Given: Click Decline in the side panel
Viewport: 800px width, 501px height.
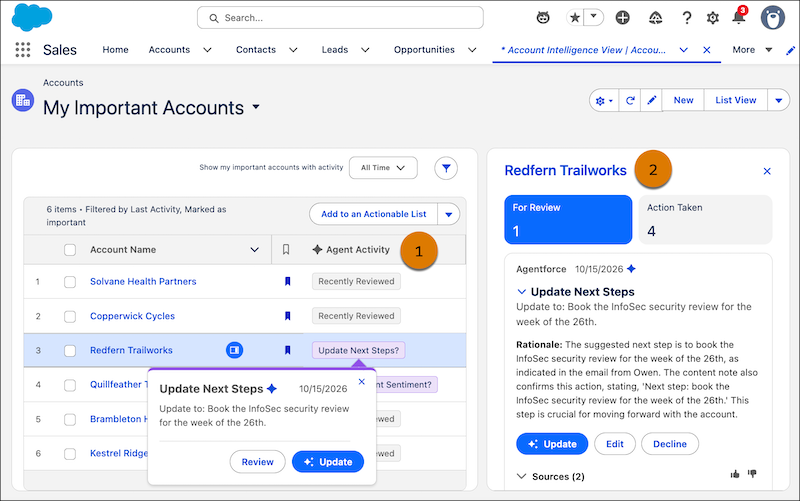Looking at the screenshot, I should point(670,444).
